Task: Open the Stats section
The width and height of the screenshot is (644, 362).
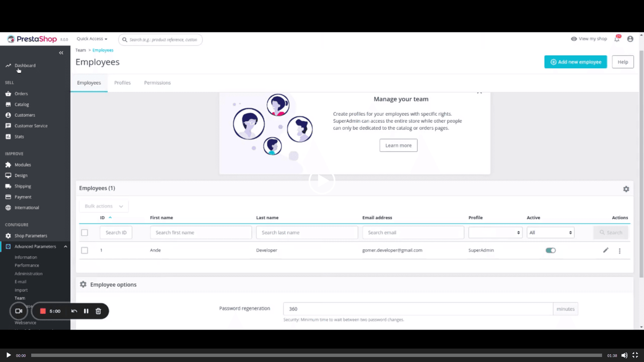Action: (20, 136)
